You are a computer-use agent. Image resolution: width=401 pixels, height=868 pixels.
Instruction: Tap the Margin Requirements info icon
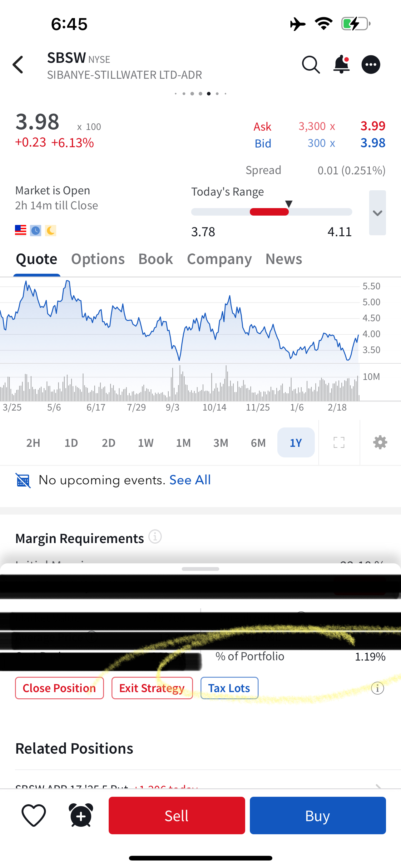coord(155,536)
